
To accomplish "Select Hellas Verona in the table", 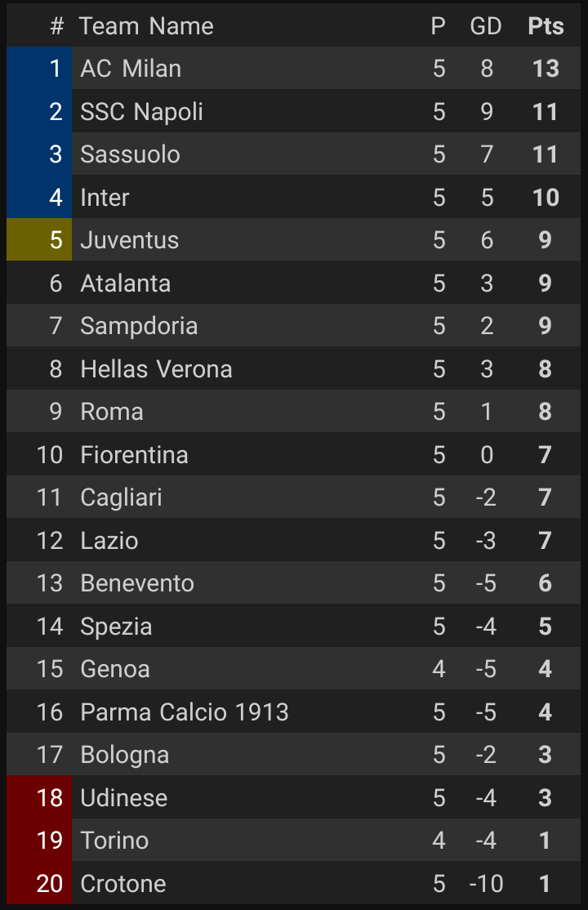I will point(156,369).
